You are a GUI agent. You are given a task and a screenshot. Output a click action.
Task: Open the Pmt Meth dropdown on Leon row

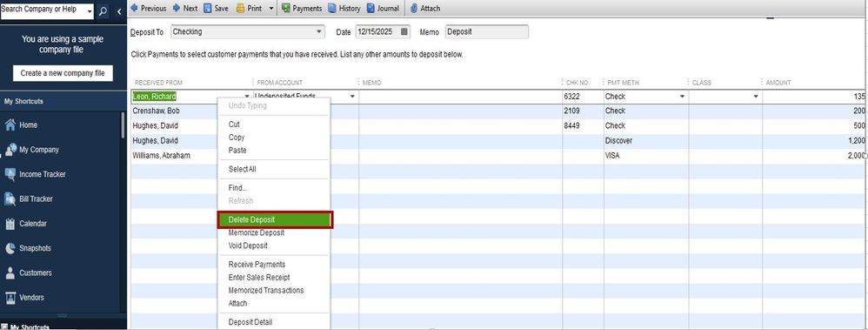pyautogui.click(x=682, y=97)
